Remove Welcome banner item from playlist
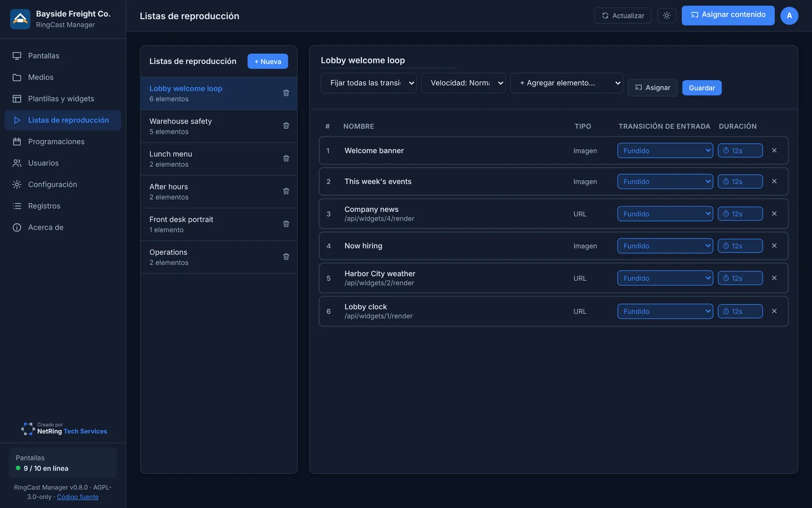The width and height of the screenshot is (812, 508). (x=774, y=150)
